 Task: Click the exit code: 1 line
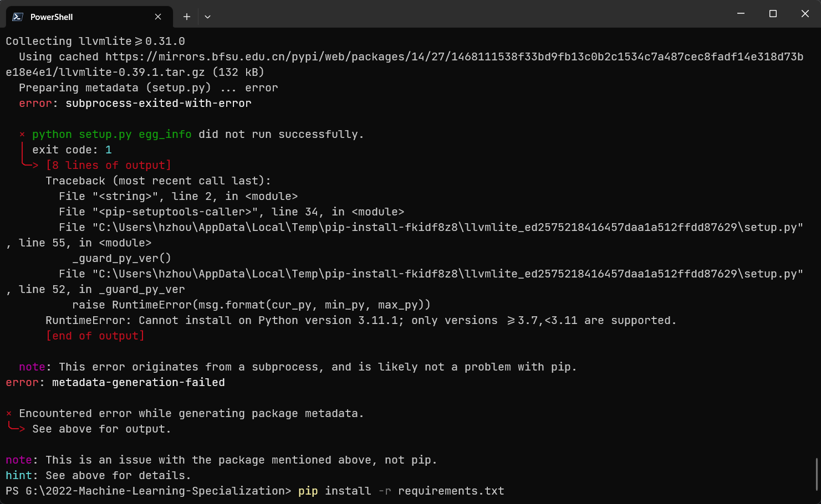[x=72, y=150]
